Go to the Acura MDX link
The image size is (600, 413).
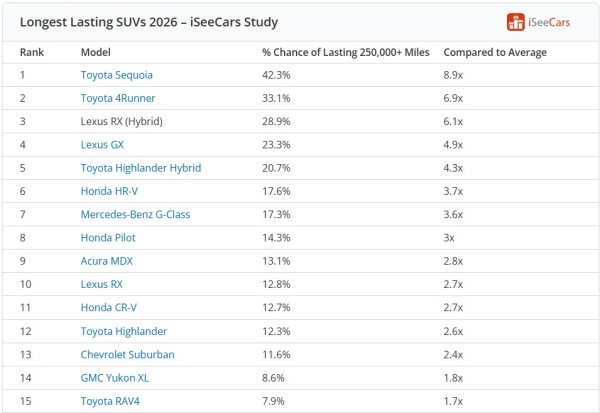[107, 261]
